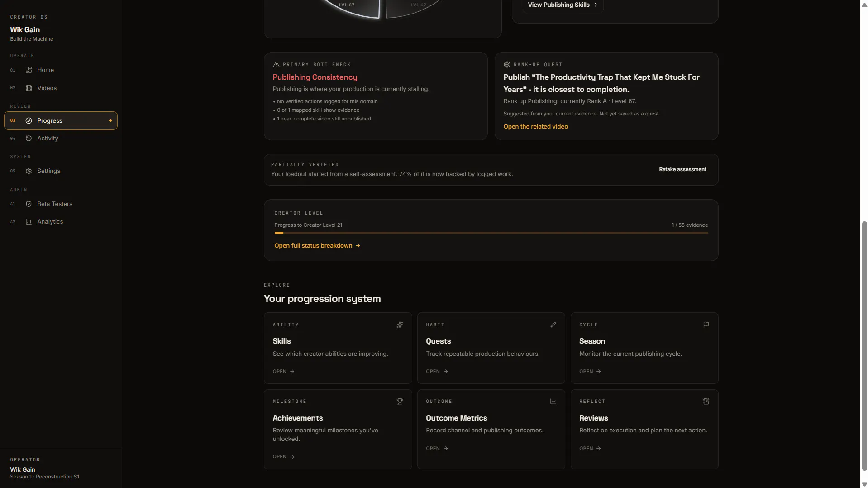
Task: Click the 1 / 55 evidence text
Action: [x=690, y=225]
